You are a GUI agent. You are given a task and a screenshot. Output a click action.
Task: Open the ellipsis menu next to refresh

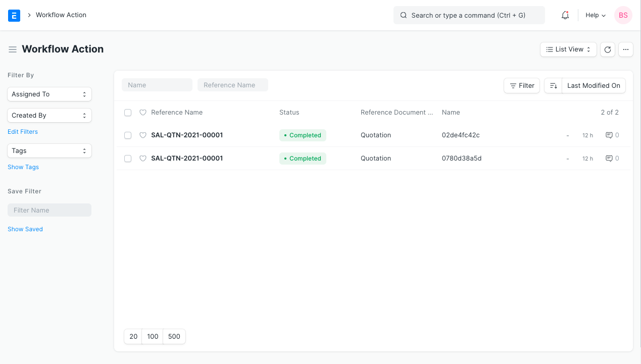(625, 49)
